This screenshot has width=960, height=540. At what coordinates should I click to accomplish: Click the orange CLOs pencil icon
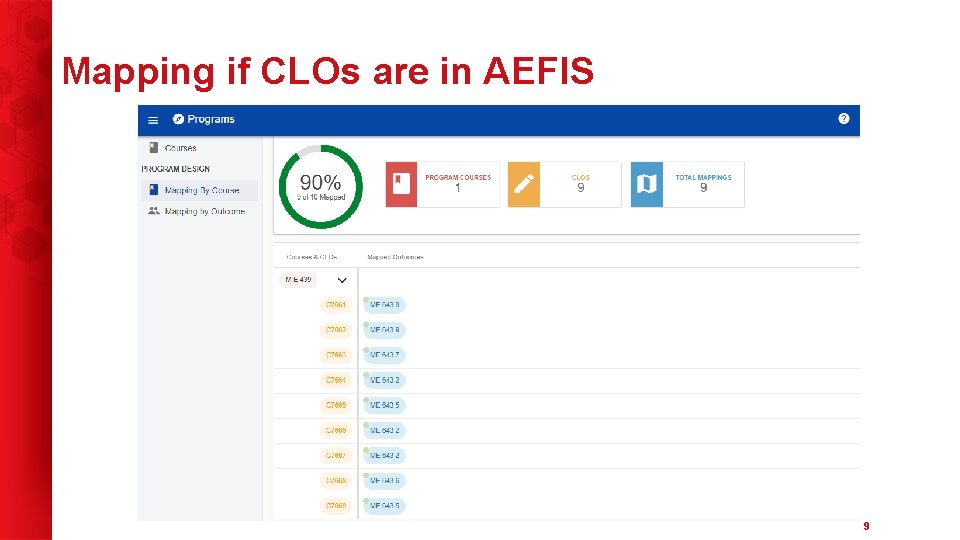point(523,184)
